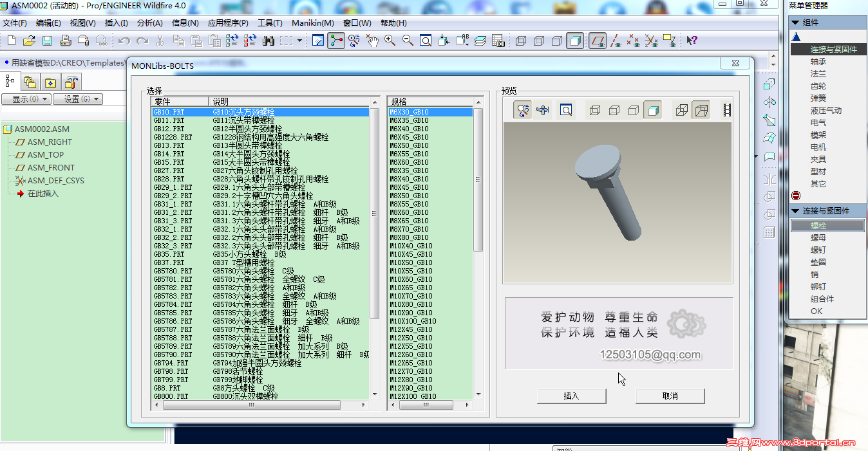Viewport: 868px width, 451px height.
Task: Select 轴承 in the menu manager
Action: (x=818, y=61)
